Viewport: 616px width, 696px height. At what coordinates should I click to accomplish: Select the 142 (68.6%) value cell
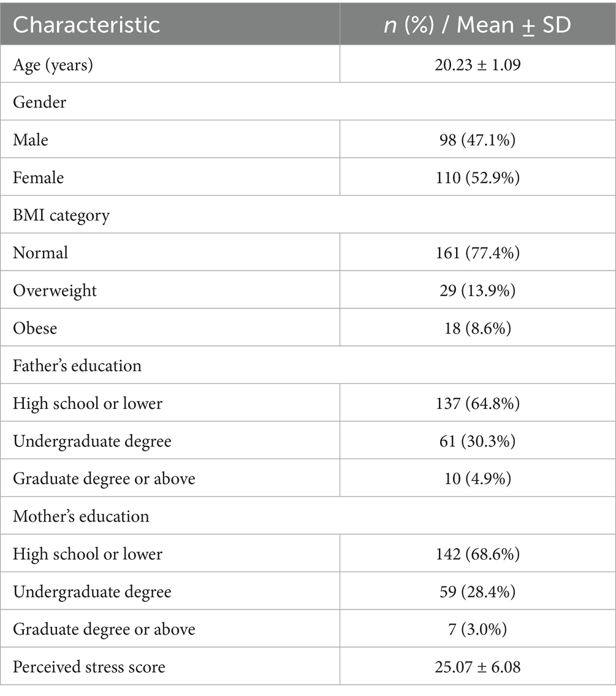[477, 554]
